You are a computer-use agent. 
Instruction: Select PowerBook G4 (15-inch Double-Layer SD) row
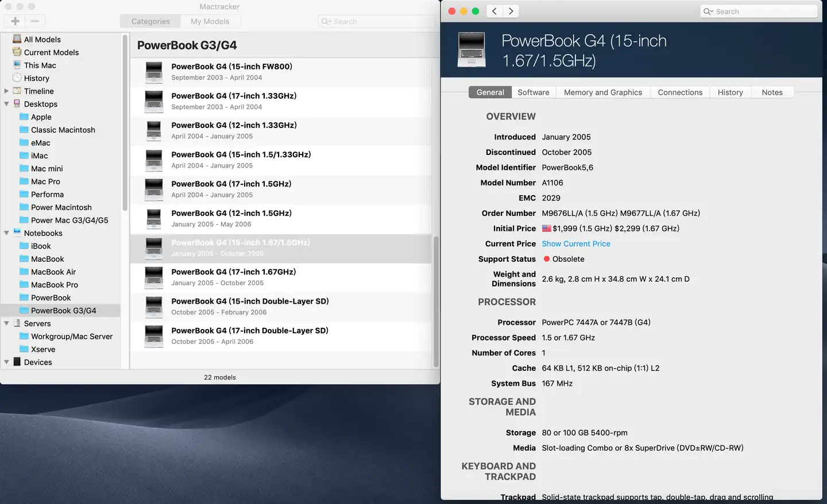pyautogui.click(x=281, y=307)
